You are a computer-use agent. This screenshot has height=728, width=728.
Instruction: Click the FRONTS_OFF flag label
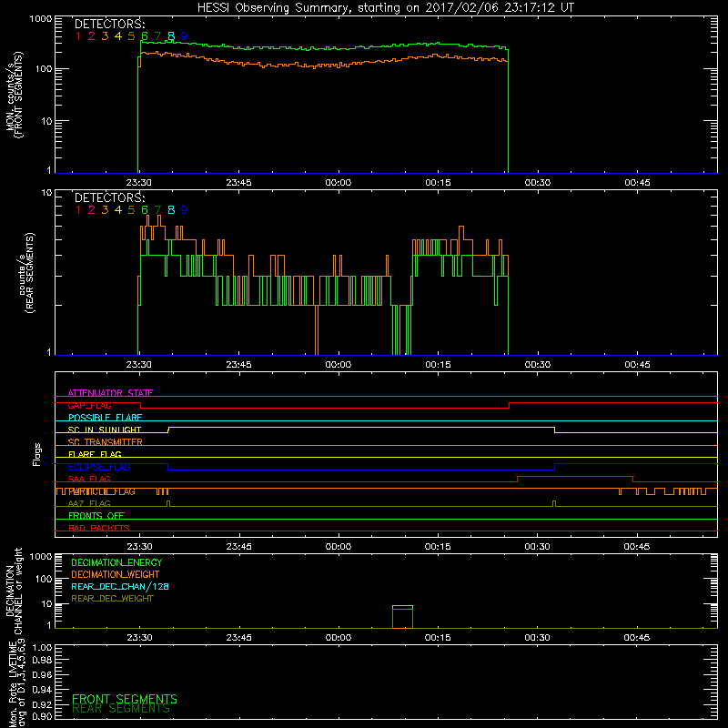[96, 516]
